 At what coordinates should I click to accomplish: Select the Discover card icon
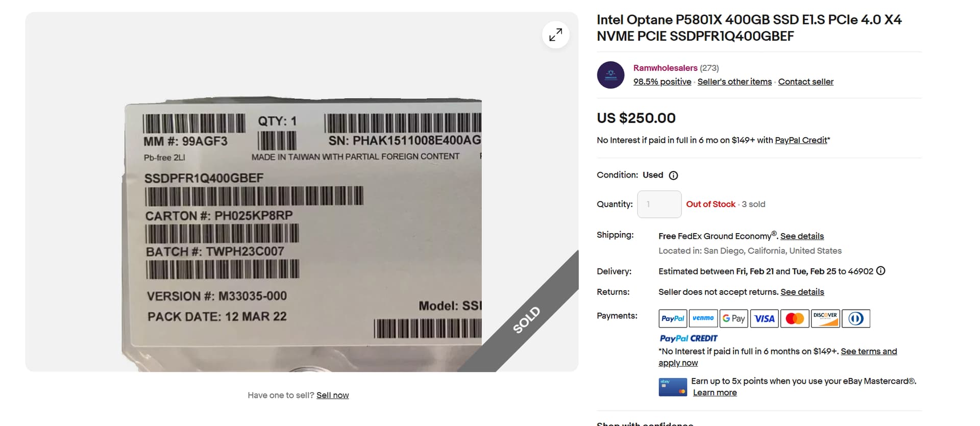coord(825,318)
